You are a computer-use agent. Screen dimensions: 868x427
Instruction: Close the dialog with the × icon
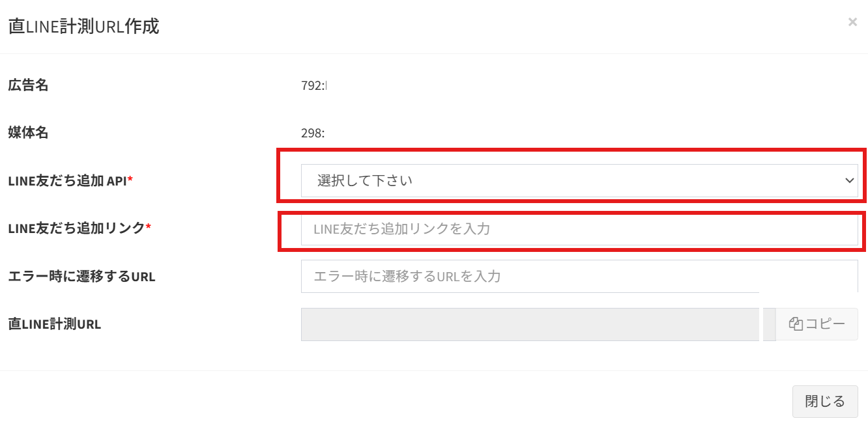coord(852,22)
